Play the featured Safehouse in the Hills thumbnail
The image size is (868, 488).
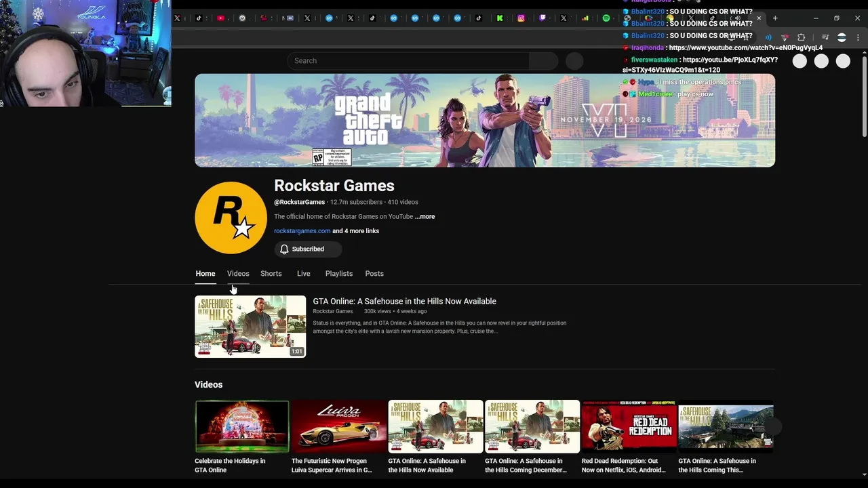[250, 327]
